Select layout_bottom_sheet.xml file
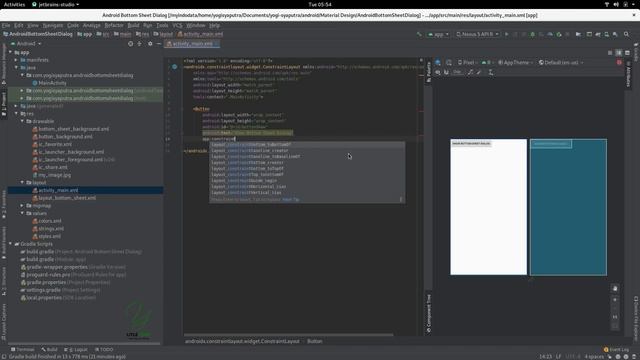The height and width of the screenshot is (360, 640). pos(67,198)
